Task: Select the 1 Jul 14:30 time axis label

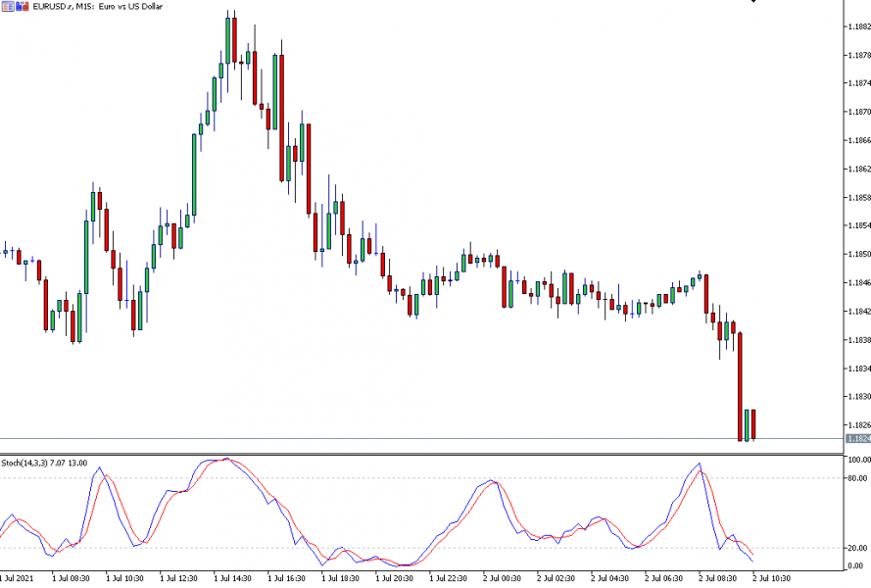Action: click(x=235, y=578)
